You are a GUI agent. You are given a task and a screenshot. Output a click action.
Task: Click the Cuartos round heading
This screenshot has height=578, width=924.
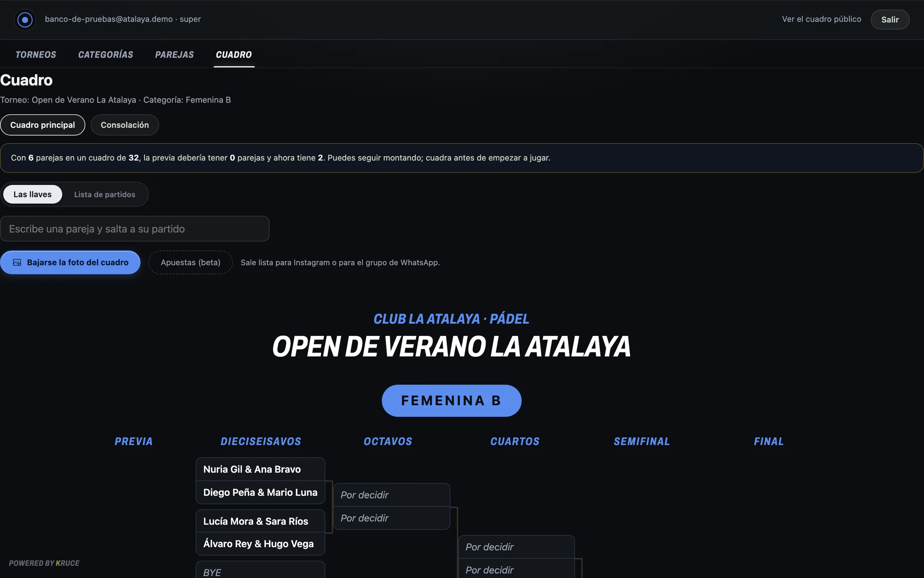click(515, 441)
